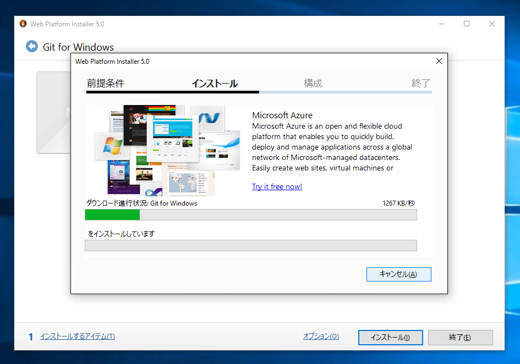Click the Git for Windows page title

78,47
